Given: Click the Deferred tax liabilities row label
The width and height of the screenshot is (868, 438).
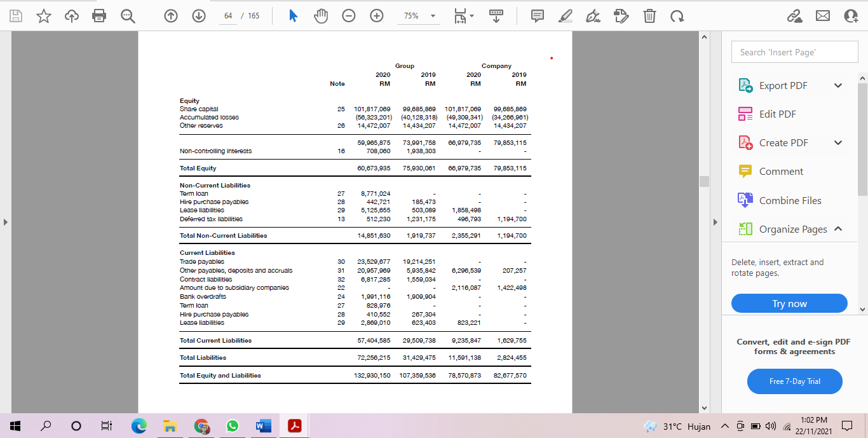Looking at the screenshot, I should point(211,219).
